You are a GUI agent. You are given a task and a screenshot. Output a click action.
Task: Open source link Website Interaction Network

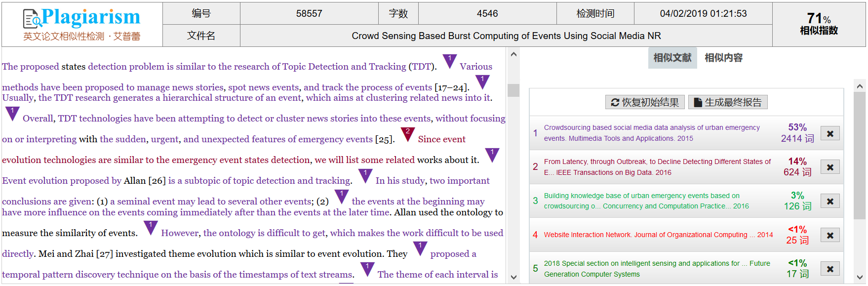pos(658,235)
